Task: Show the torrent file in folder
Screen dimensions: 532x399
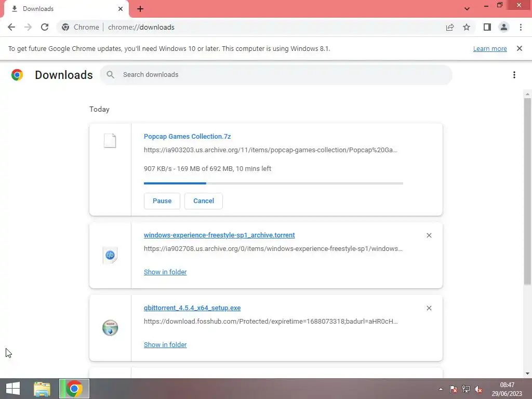Action: [x=165, y=272]
